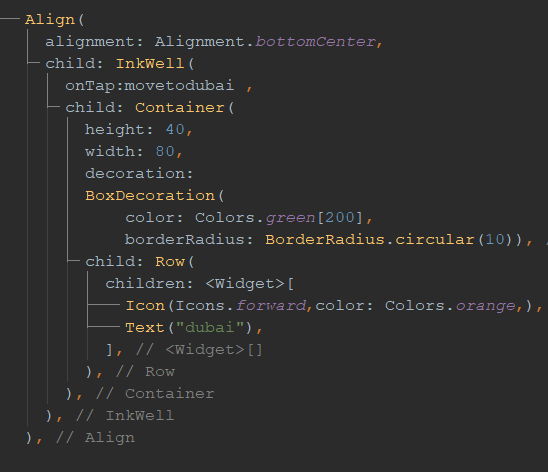Click the // Align closing comment

[95, 438]
